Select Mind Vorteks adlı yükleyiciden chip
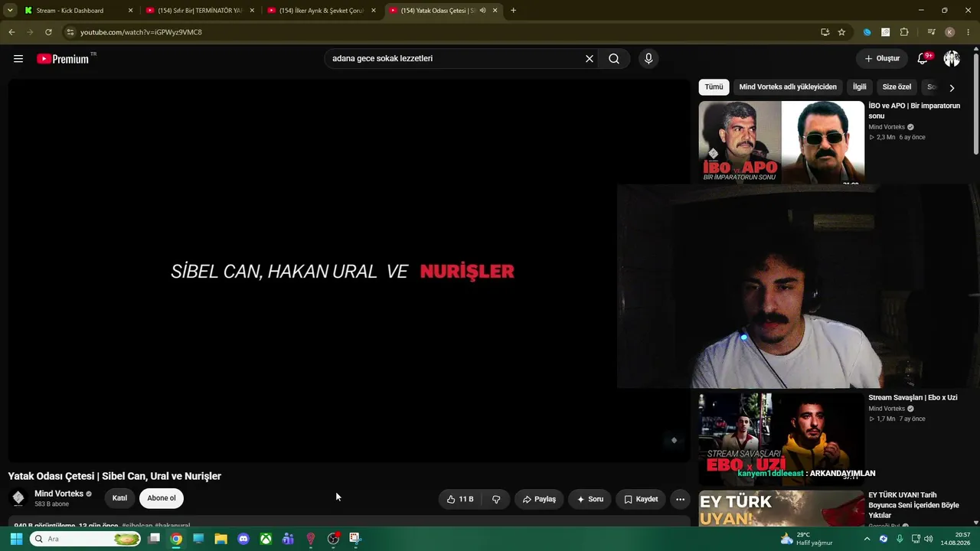The image size is (980, 551). (x=788, y=87)
